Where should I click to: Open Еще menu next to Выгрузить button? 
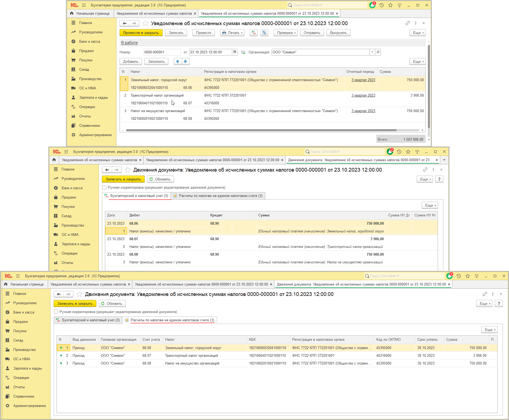(418, 33)
